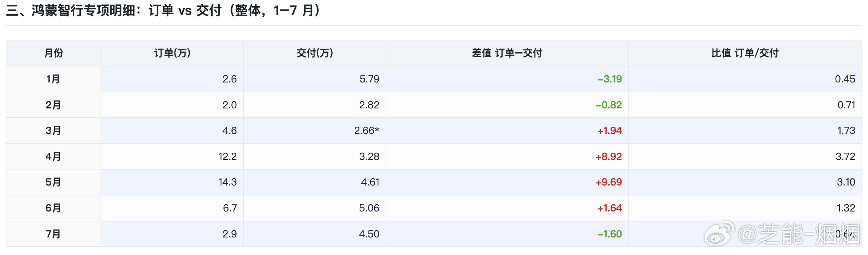Select the 3月 row label
868x255 pixels.
[x=53, y=131]
